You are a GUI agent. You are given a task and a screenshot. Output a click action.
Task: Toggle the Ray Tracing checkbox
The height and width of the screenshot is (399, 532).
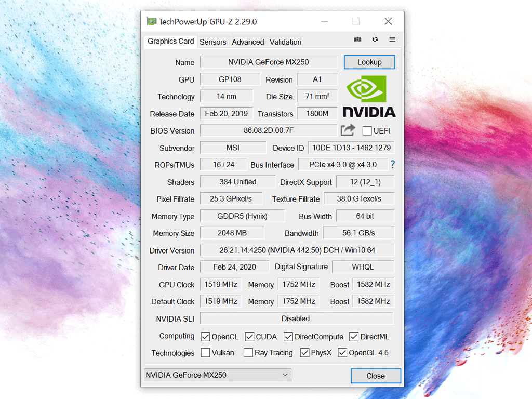(x=248, y=353)
